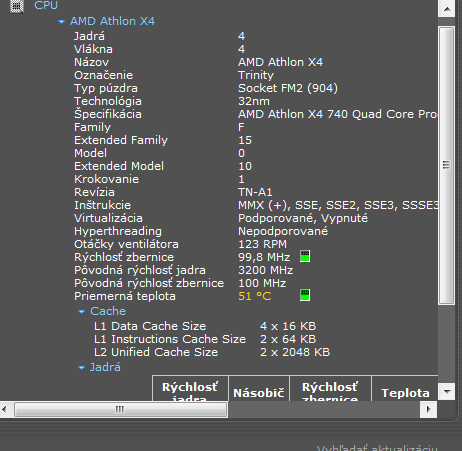Select the Virtualizácia label

pos(108,218)
